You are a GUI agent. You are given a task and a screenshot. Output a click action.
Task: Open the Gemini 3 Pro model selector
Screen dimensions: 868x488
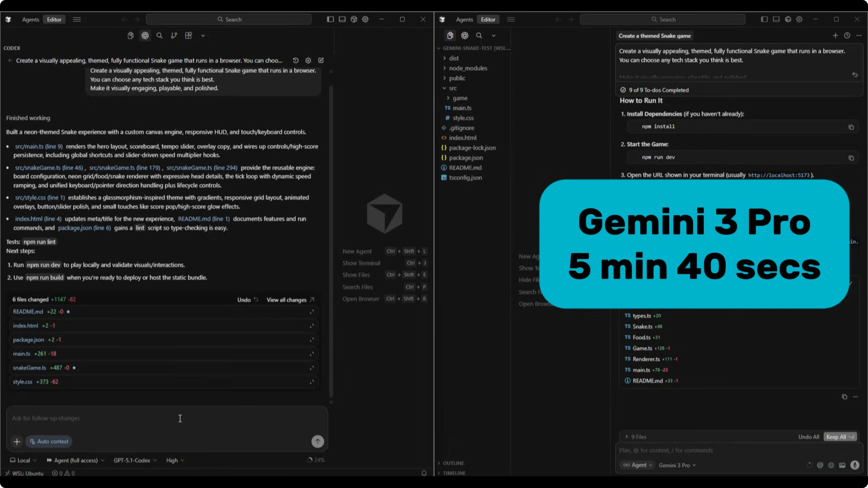(x=677, y=465)
